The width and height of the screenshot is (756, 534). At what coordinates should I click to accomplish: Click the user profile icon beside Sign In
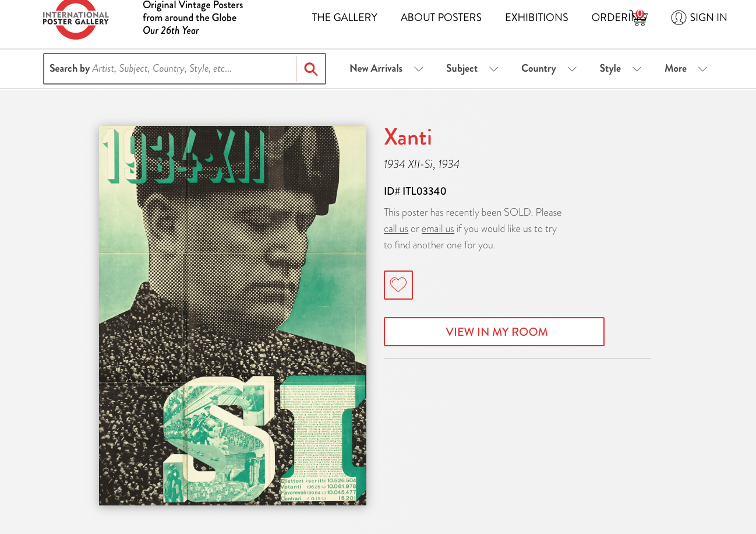click(679, 17)
